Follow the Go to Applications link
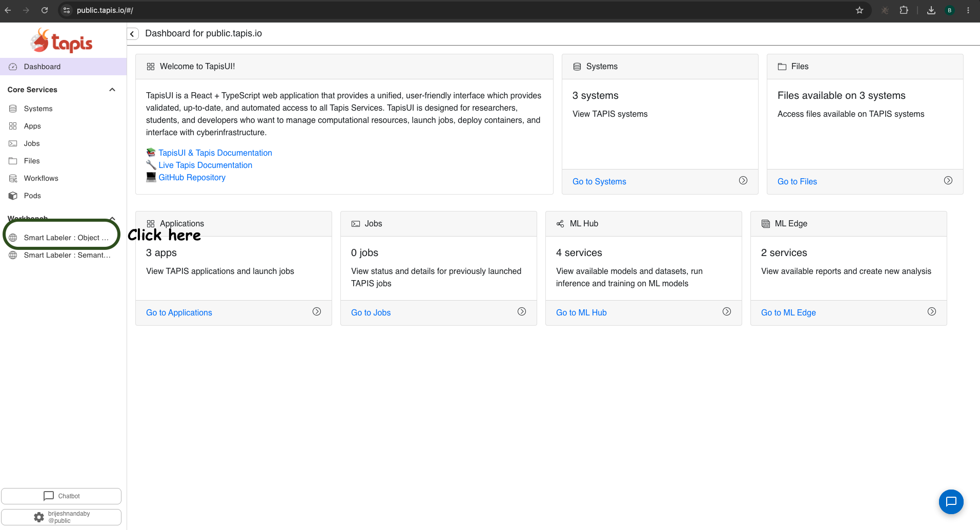 tap(179, 312)
